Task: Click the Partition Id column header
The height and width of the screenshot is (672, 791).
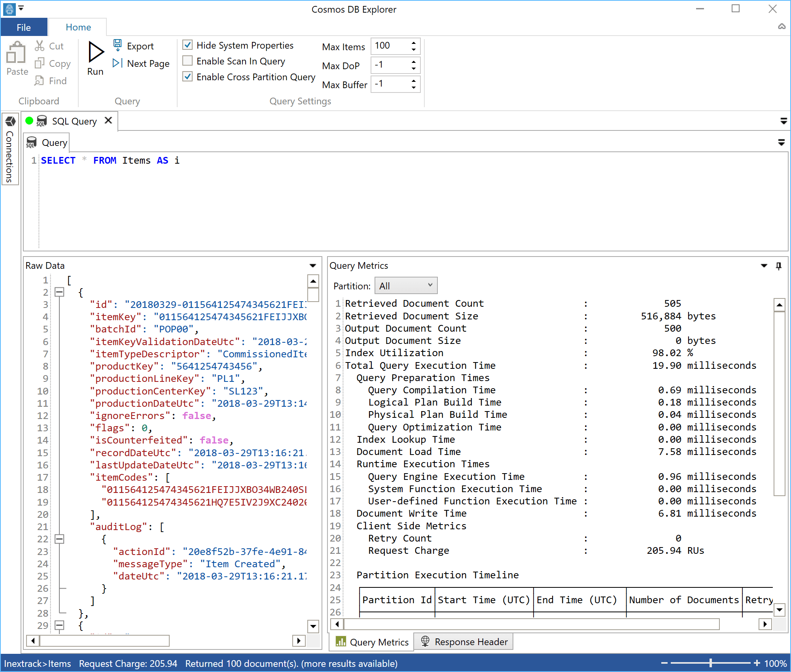Action: (397, 600)
